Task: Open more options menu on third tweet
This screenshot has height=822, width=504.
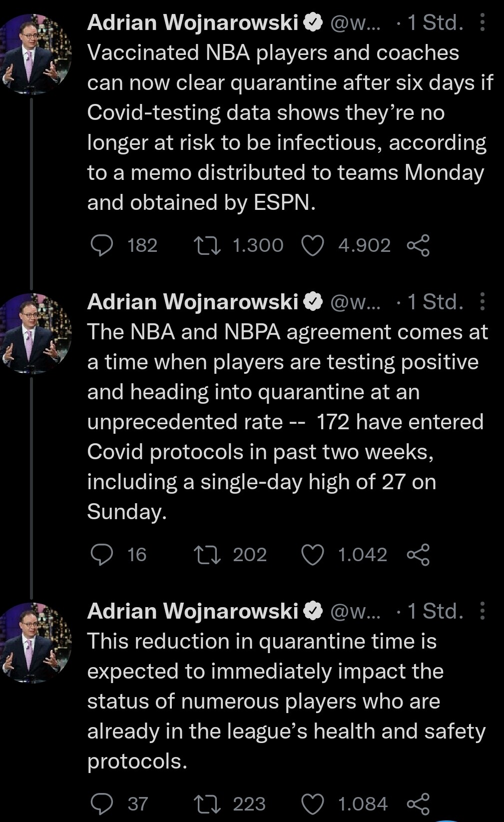Action: pyautogui.click(x=482, y=611)
